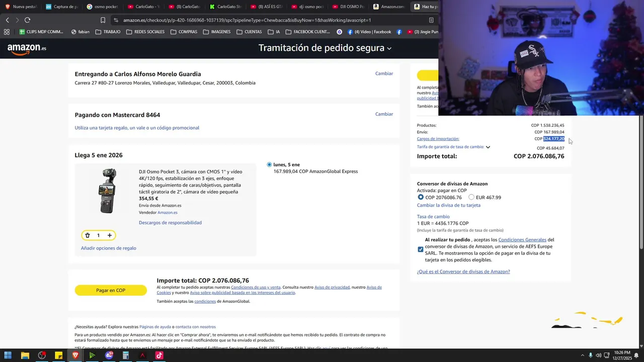
Task: Open the TRABAJO bookmarks folder
Action: [x=108, y=32]
